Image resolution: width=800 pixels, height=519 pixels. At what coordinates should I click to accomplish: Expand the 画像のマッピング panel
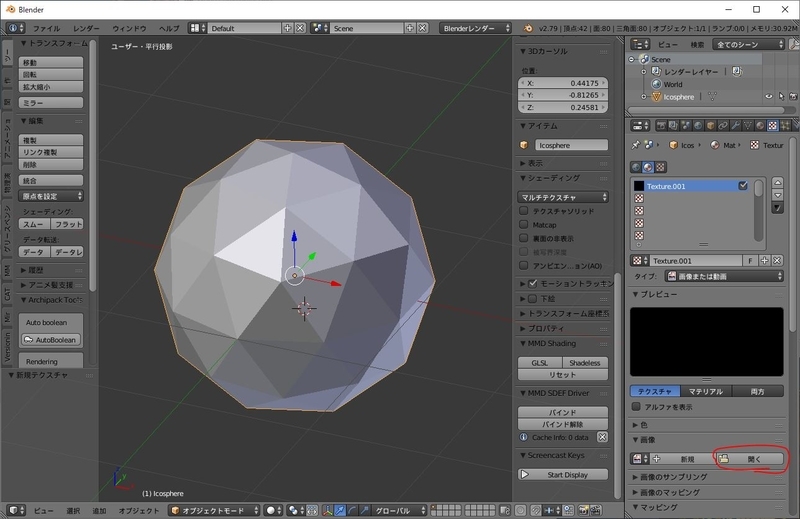pos(669,492)
